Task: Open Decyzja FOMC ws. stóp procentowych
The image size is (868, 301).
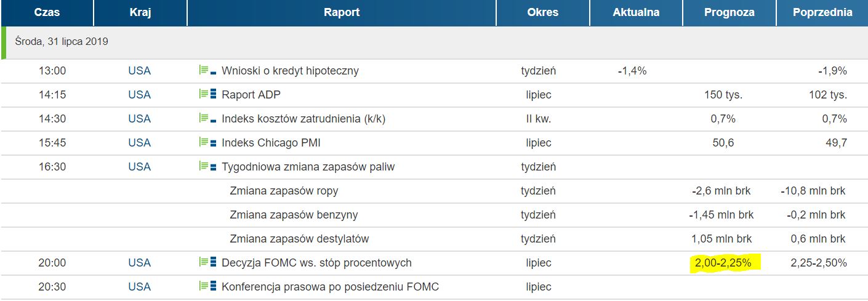Action: coord(316,263)
